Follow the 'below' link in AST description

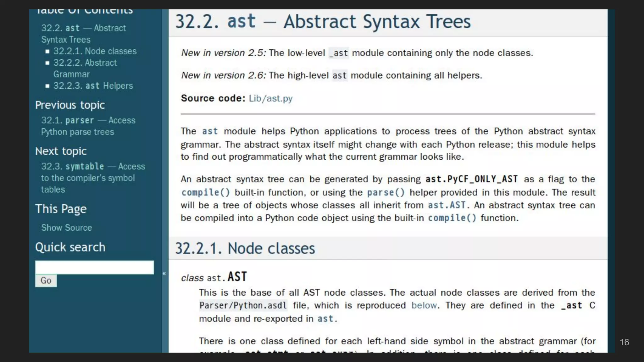pyautogui.click(x=424, y=305)
